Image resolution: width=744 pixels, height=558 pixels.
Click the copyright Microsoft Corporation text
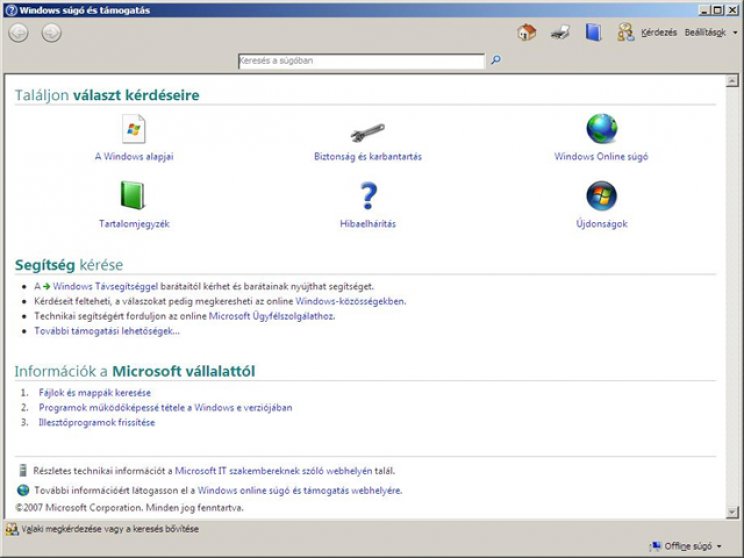129,508
